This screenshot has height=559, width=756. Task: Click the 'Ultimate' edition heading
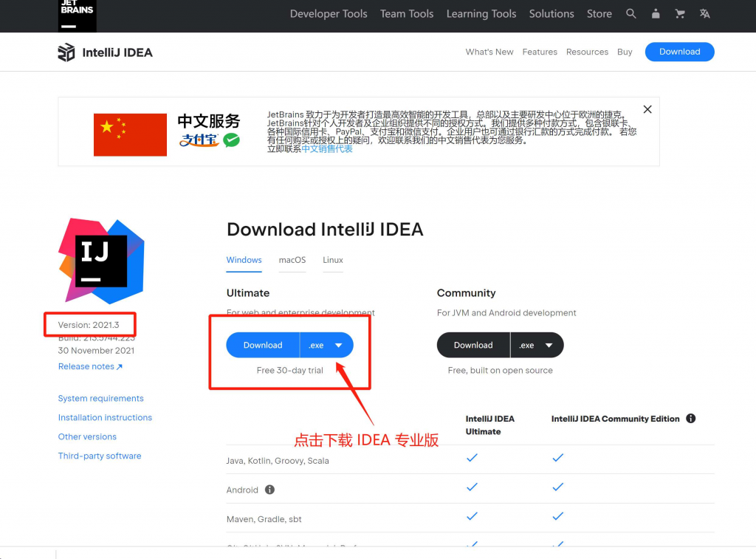(248, 292)
